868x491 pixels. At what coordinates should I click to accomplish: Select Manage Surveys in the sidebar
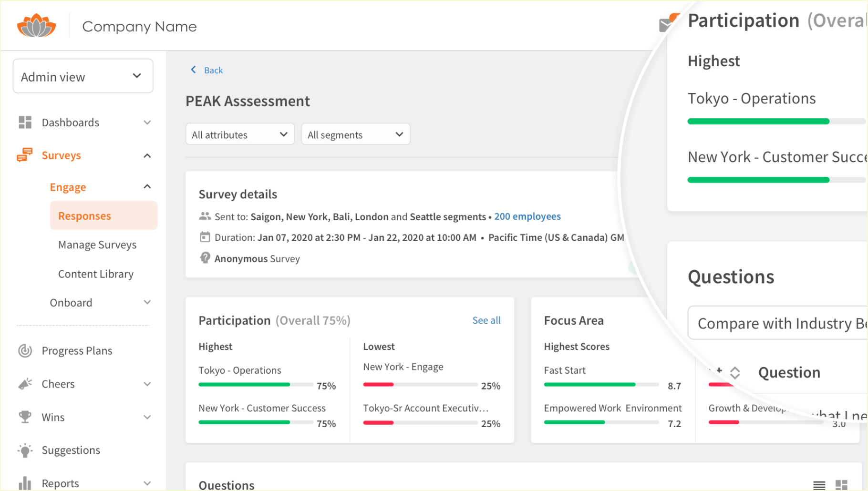[97, 245]
